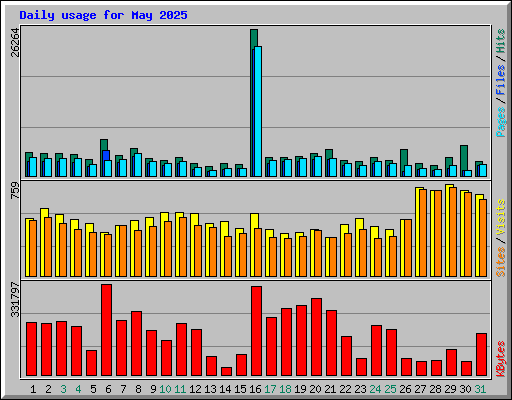The image size is (512, 400).
Task: Click the orange "Sites" legend label
Action: pyautogui.click(x=501, y=262)
